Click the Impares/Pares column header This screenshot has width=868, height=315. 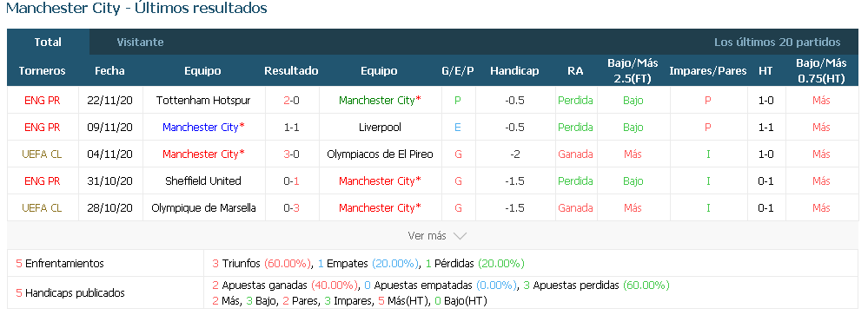707,71
